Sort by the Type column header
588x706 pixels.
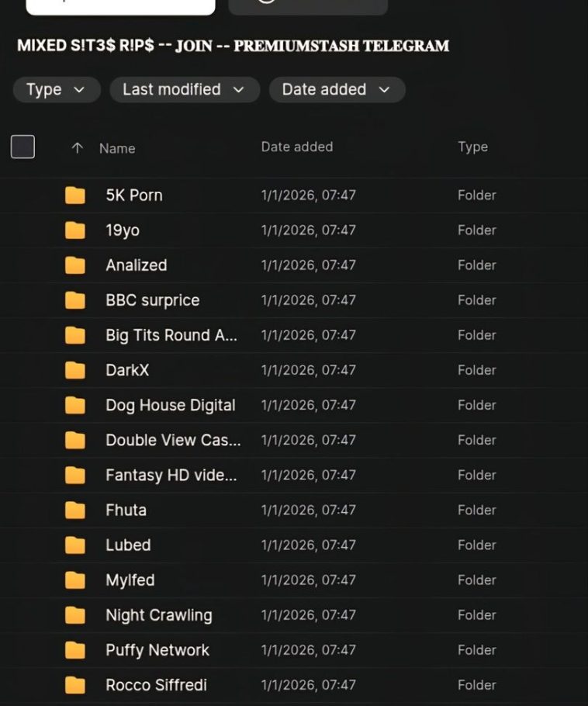tap(472, 147)
